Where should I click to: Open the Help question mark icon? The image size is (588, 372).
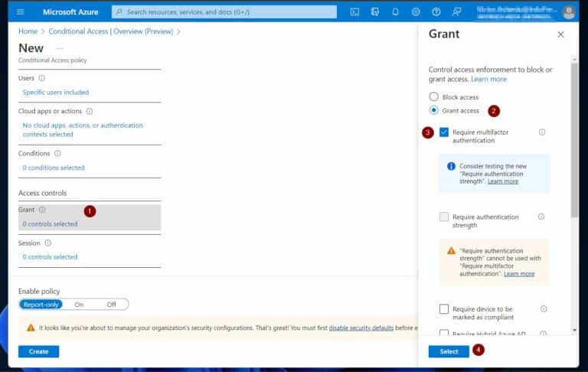[436, 12]
